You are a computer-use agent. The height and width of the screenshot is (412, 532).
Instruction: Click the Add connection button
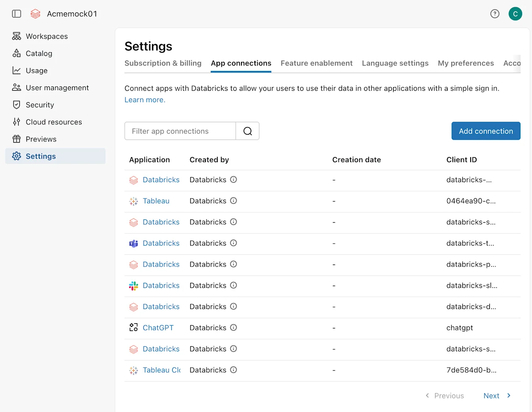coord(486,131)
